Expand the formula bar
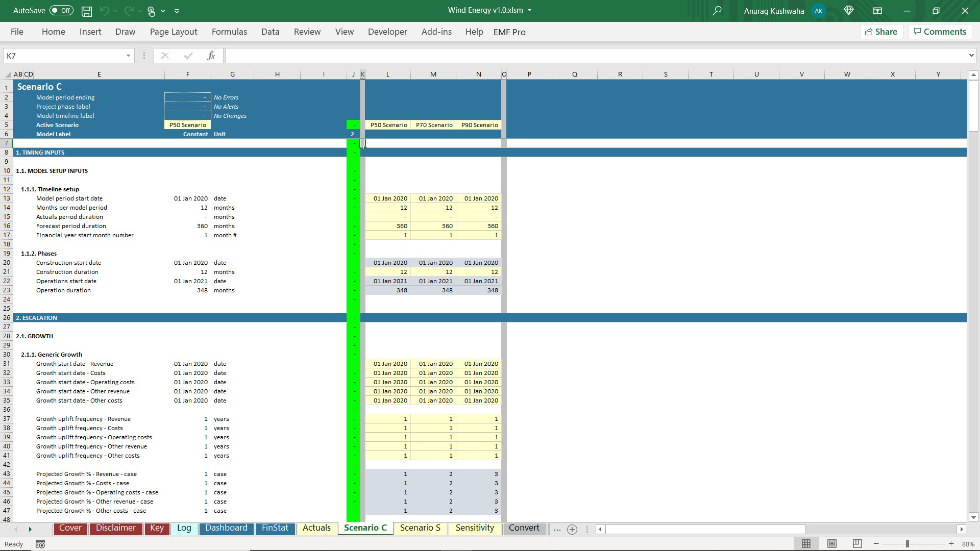 (971, 56)
